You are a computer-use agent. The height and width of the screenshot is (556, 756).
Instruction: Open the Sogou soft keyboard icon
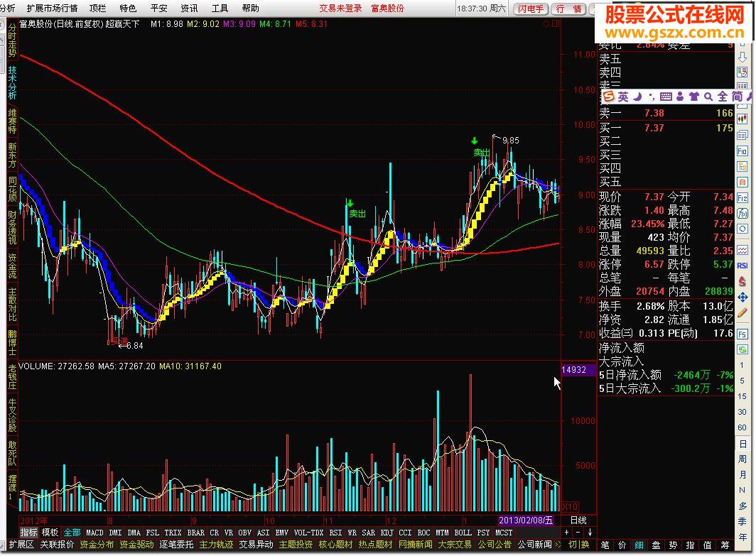666,97
